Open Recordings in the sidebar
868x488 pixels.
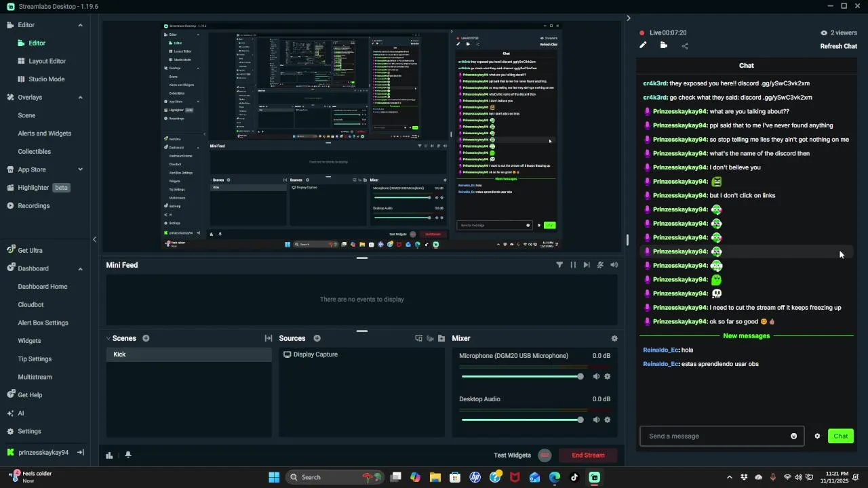(34, 206)
